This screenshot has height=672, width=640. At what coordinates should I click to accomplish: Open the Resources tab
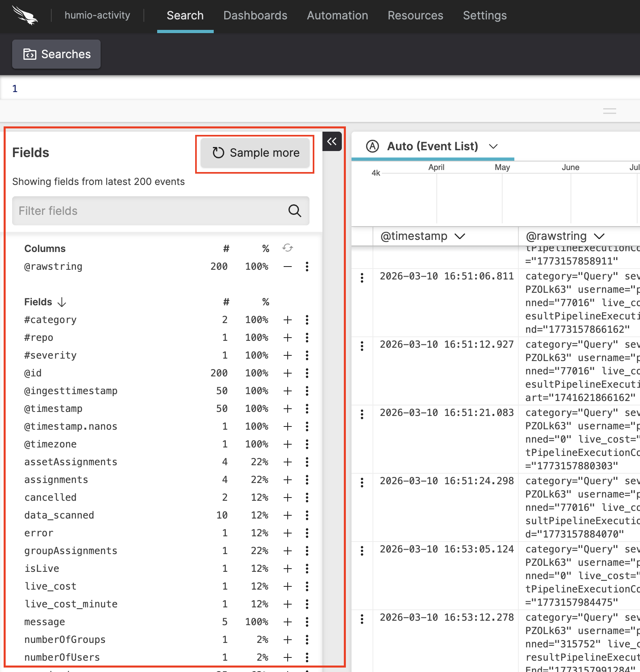[x=415, y=15]
